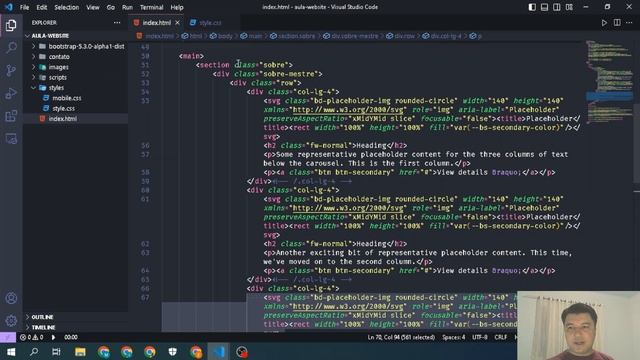Change indentation via Spaces: 4
This screenshot has width=640, height=360.
pyautogui.click(x=453, y=338)
